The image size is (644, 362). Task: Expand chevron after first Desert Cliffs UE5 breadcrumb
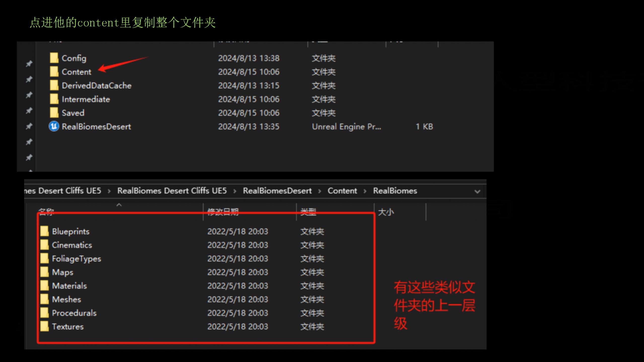109,191
